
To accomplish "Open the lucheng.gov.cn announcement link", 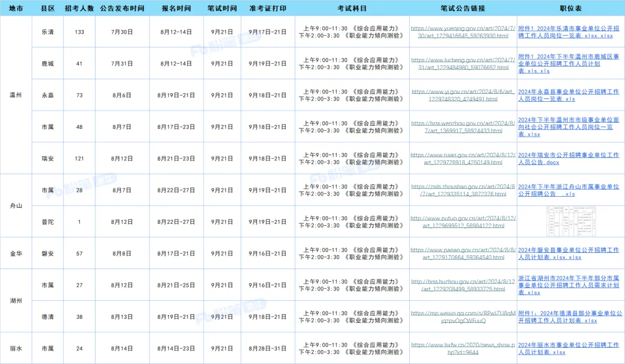I will 462,64.
